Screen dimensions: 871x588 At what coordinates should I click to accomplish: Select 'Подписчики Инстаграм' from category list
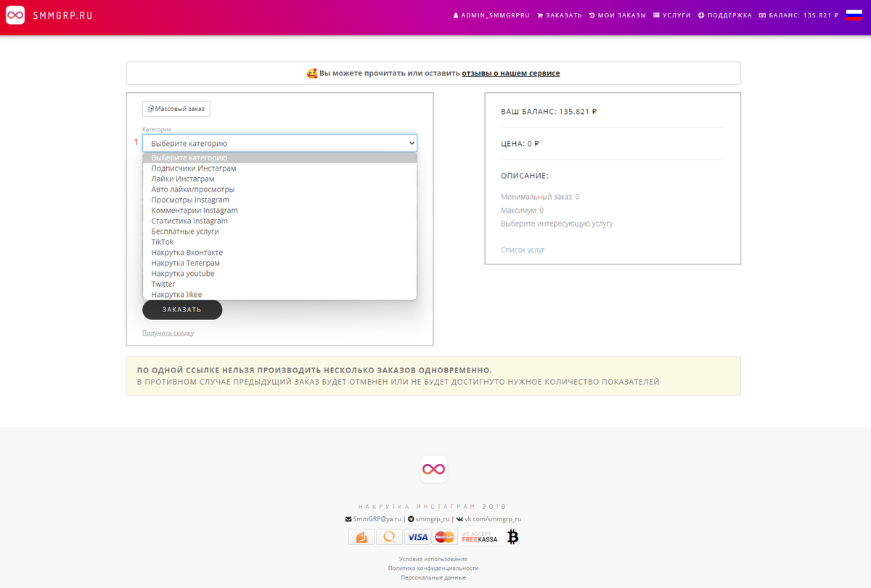(x=194, y=168)
